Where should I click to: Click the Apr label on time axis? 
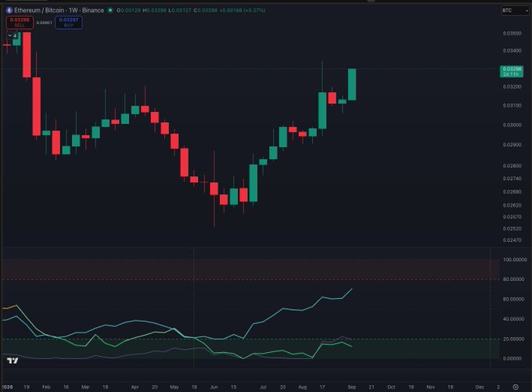pos(135,387)
